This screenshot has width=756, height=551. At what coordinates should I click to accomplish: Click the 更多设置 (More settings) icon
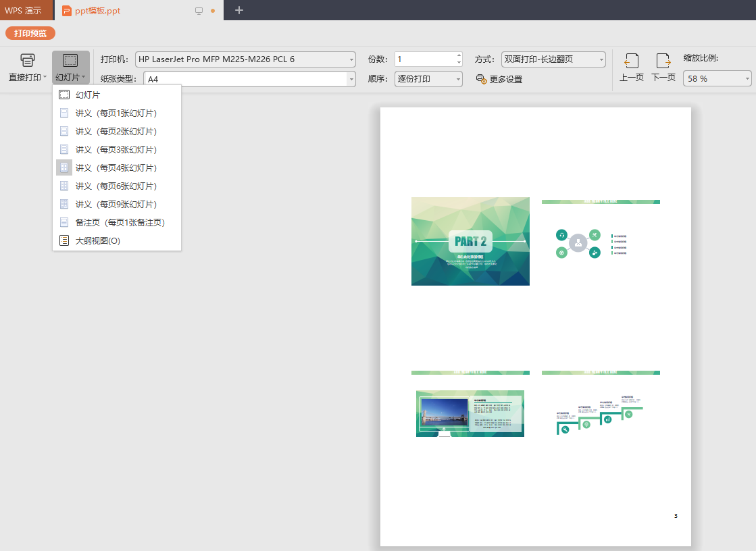tap(481, 79)
